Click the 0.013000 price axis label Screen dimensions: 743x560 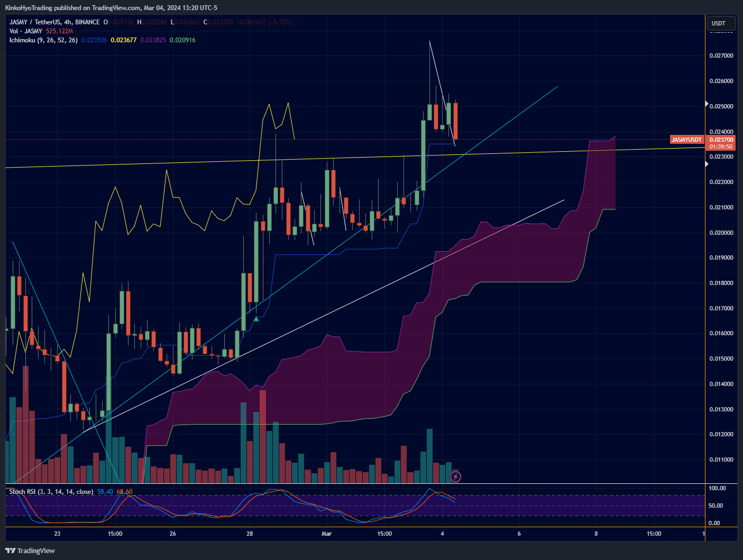(x=721, y=409)
